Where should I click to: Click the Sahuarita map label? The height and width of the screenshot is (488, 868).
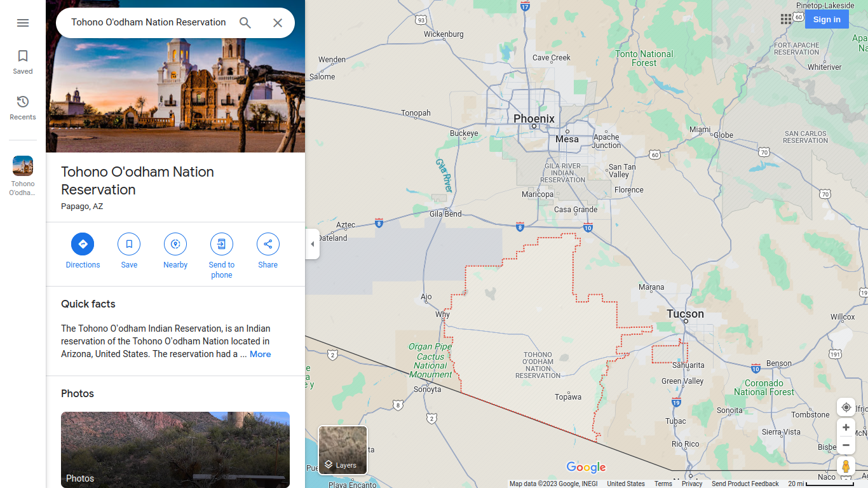[x=688, y=365]
